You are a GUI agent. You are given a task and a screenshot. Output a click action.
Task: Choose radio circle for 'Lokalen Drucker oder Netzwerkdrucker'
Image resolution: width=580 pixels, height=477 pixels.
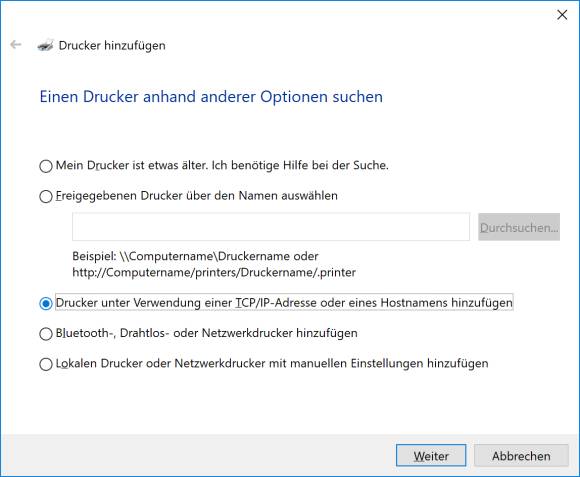pyautogui.click(x=46, y=364)
